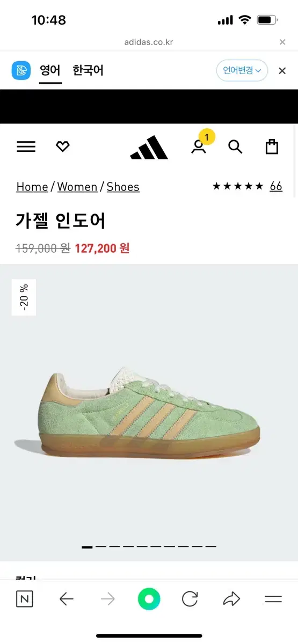Share the page with the share arrow
The height and width of the screenshot is (644, 298).
click(231, 599)
